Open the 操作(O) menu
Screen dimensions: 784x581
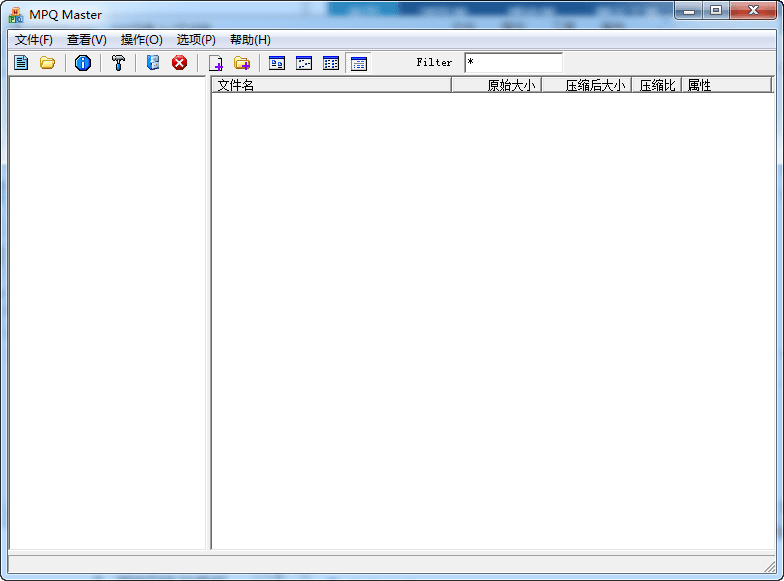(x=142, y=40)
